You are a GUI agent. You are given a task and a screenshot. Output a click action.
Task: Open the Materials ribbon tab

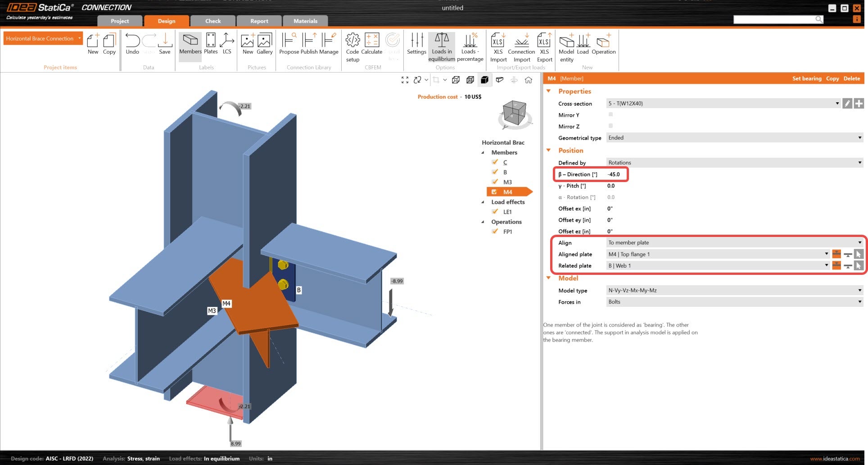305,21
